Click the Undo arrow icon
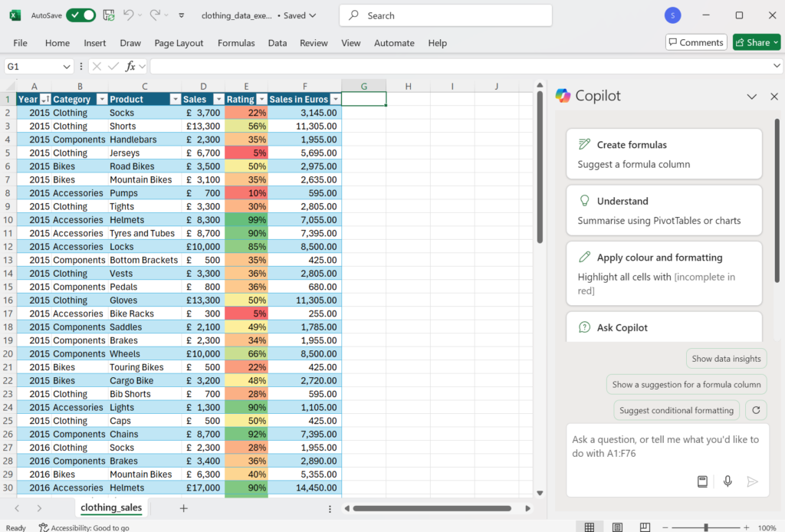The image size is (785, 532). coord(129,15)
